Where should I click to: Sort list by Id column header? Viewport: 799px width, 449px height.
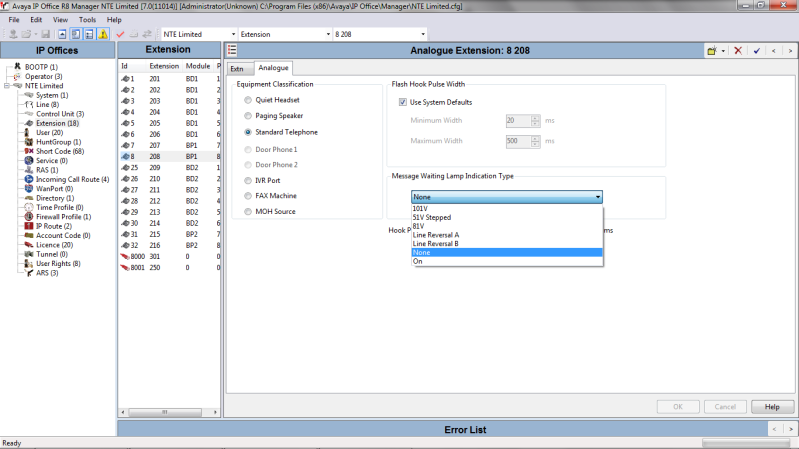coord(133,66)
